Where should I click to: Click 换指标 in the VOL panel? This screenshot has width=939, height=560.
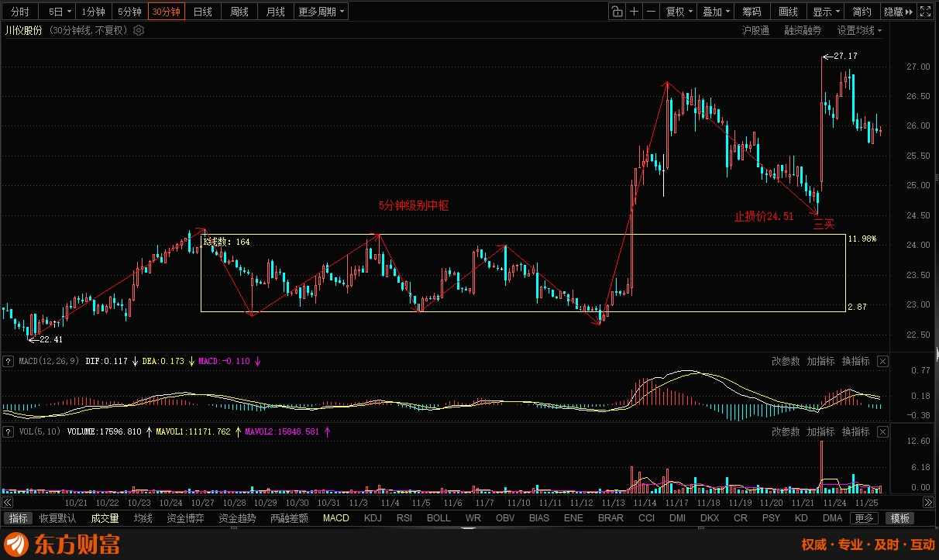[855, 431]
